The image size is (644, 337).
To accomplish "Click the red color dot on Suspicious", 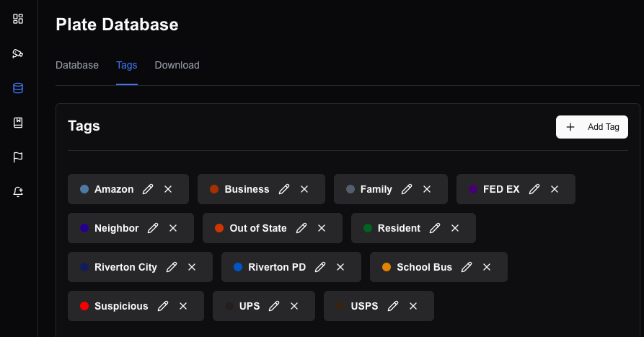I will click(x=84, y=306).
